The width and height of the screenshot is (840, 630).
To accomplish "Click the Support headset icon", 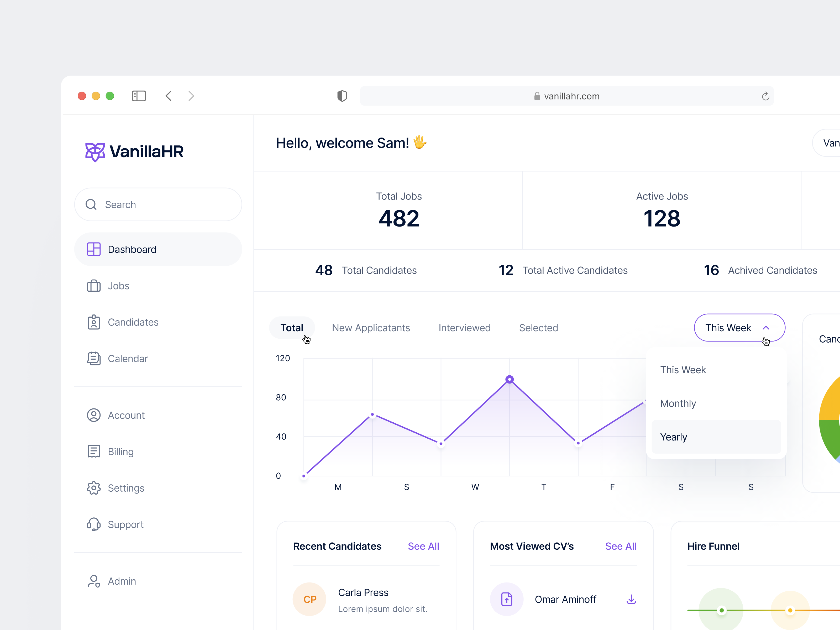I will click(93, 524).
